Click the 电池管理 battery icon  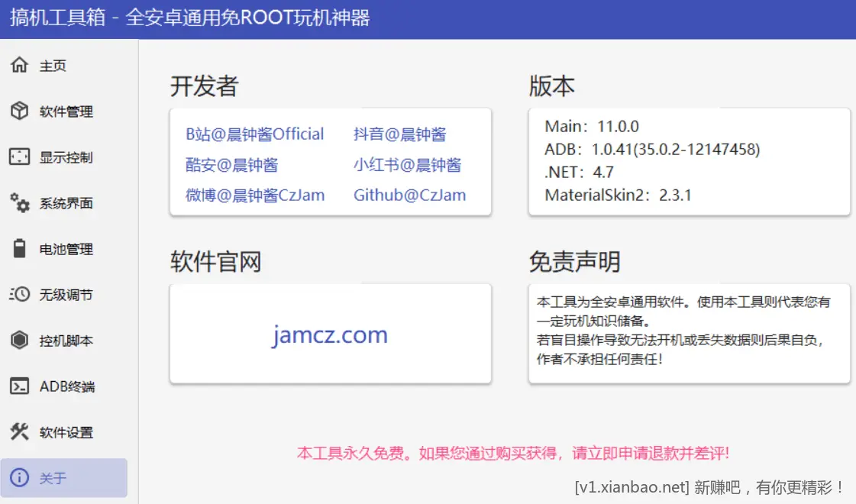click(x=19, y=249)
